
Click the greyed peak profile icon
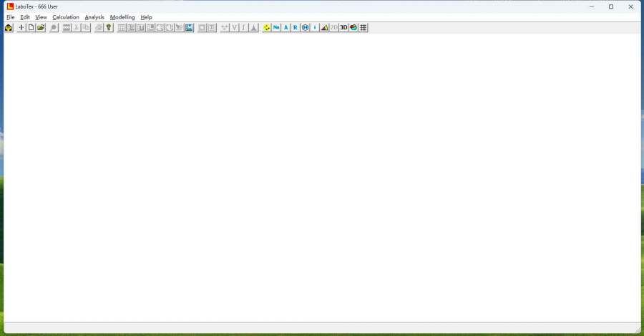253,27
